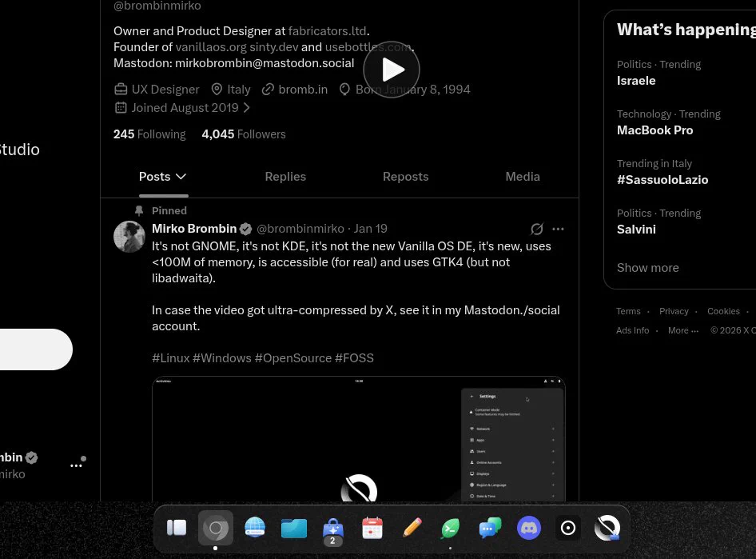Open the black circle app in dock
Screen dimensions: 756x559
tap(568, 528)
